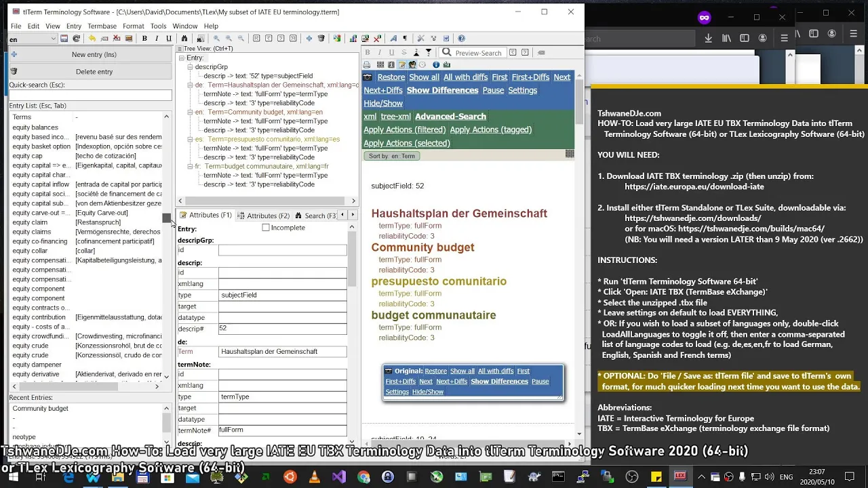Click the grid layout icon right of Sort by

[x=570, y=155]
